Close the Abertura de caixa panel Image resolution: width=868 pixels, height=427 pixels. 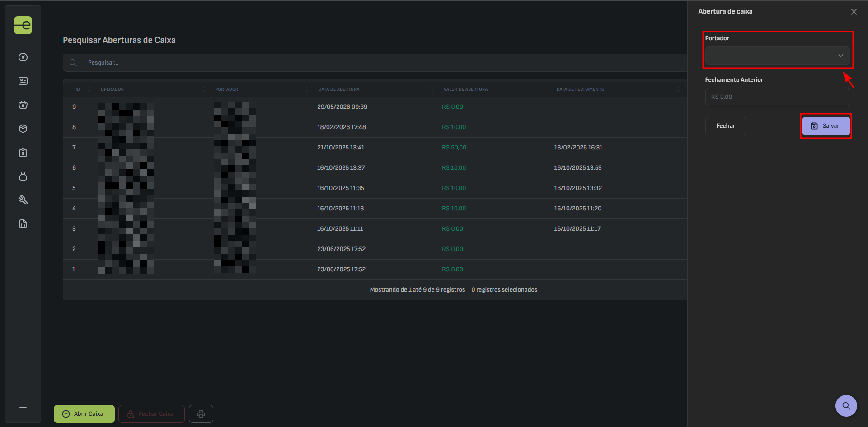(854, 12)
